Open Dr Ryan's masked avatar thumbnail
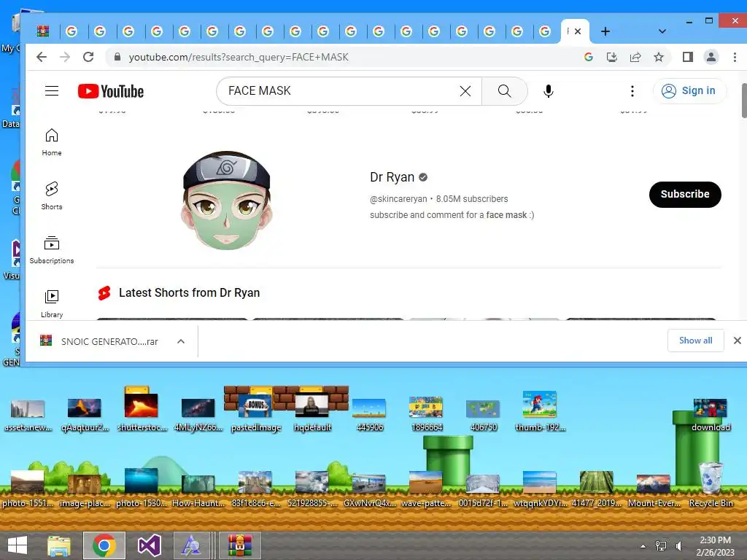747x560 pixels. coord(227,201)
